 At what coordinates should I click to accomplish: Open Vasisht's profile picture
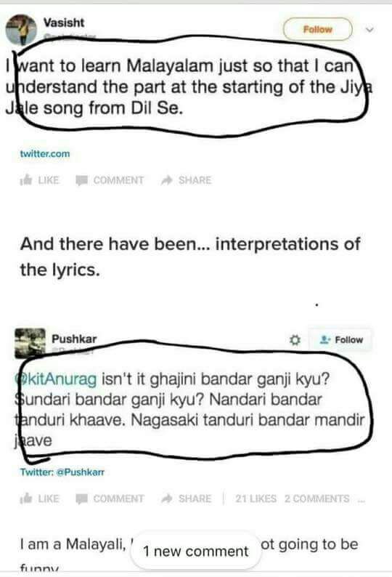pyautogui.click(x=21, y=31)
